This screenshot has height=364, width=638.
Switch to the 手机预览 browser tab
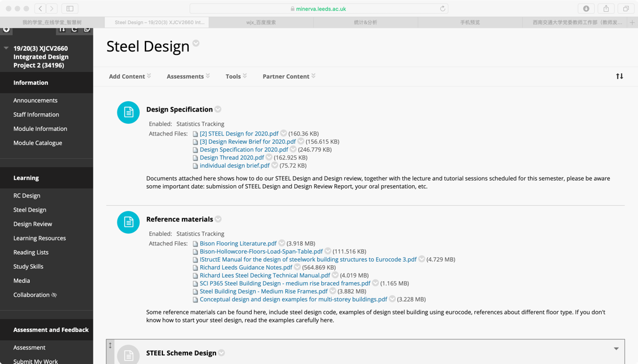click(470, 22)
